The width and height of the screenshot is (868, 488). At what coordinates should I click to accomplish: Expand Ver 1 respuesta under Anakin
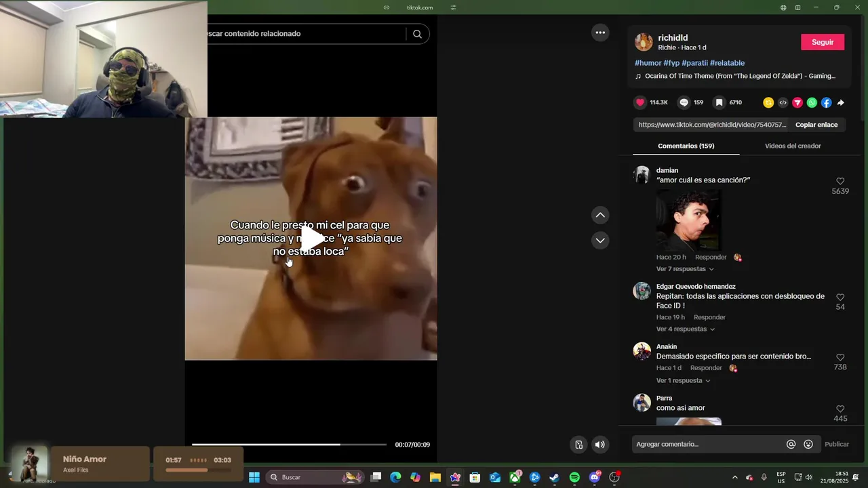(683, 381)
